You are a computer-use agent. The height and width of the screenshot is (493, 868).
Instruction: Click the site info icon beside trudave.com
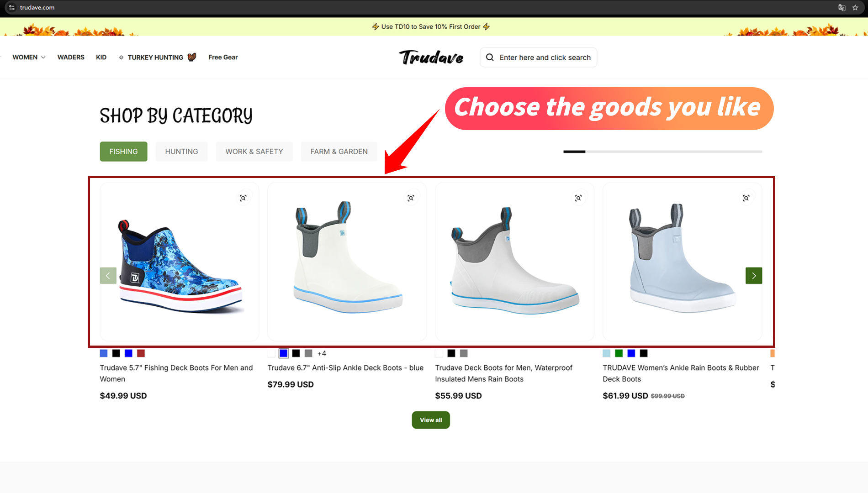click(x=12, y=7)
